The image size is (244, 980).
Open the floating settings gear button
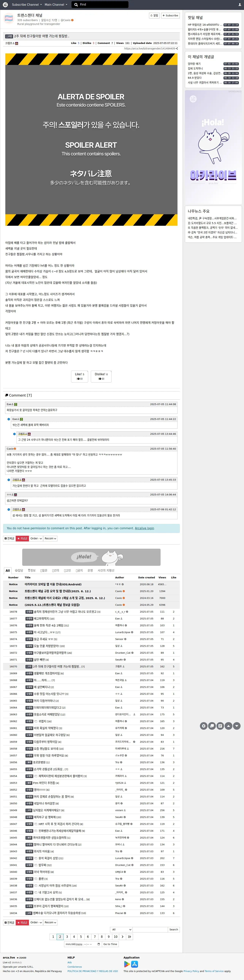tap(204, 726)
